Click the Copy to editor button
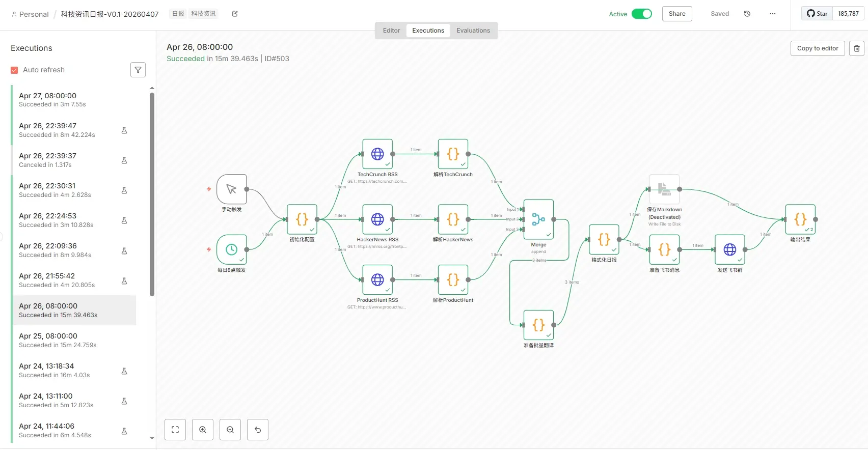This screenshot has width=868, height=450. click(x=818, y=48)
